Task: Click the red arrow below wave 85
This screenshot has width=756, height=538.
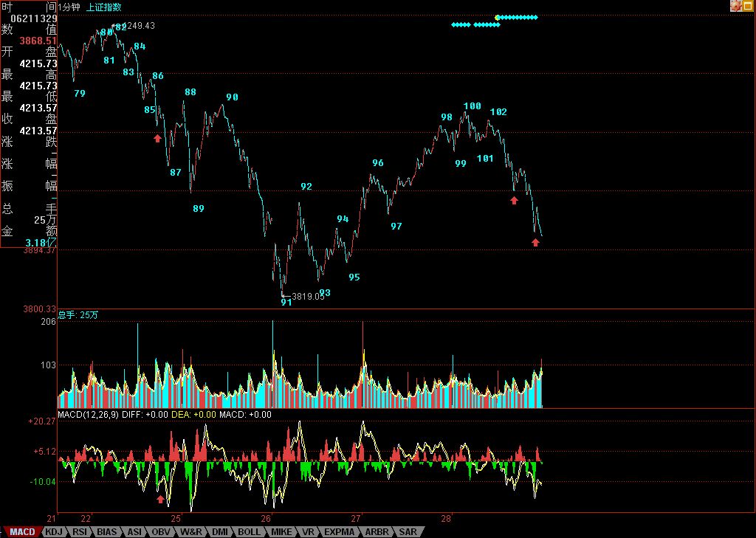Action: click(x=157, y=137)
